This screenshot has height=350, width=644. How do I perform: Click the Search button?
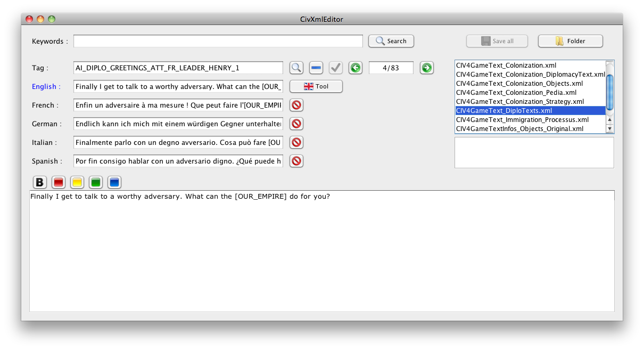click(391, 41)
